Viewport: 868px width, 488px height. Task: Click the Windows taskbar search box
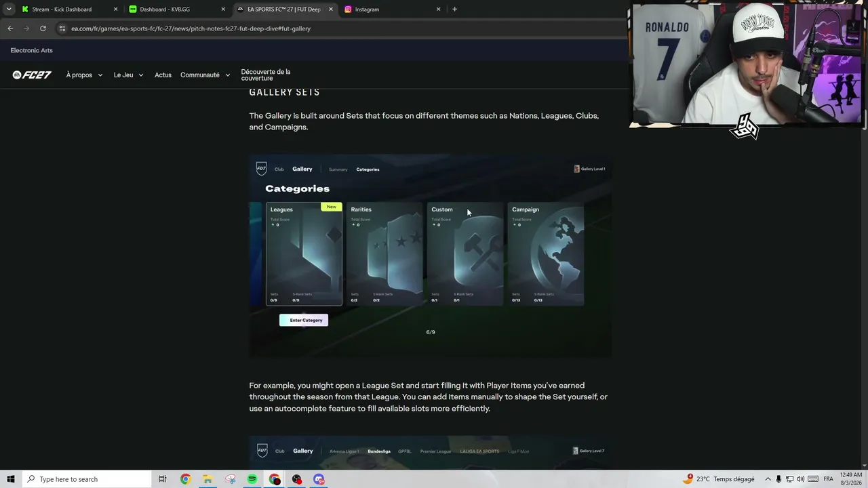click(86, 479)
